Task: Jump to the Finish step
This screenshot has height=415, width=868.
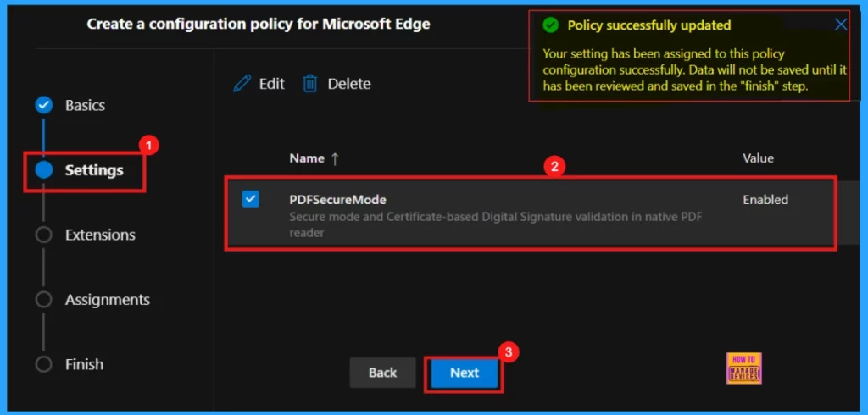Action: pyautogui.click(x=84, y=365)
